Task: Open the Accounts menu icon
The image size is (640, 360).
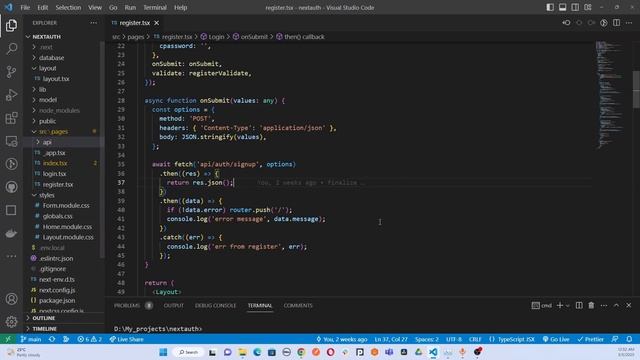Action: [11, 299]
